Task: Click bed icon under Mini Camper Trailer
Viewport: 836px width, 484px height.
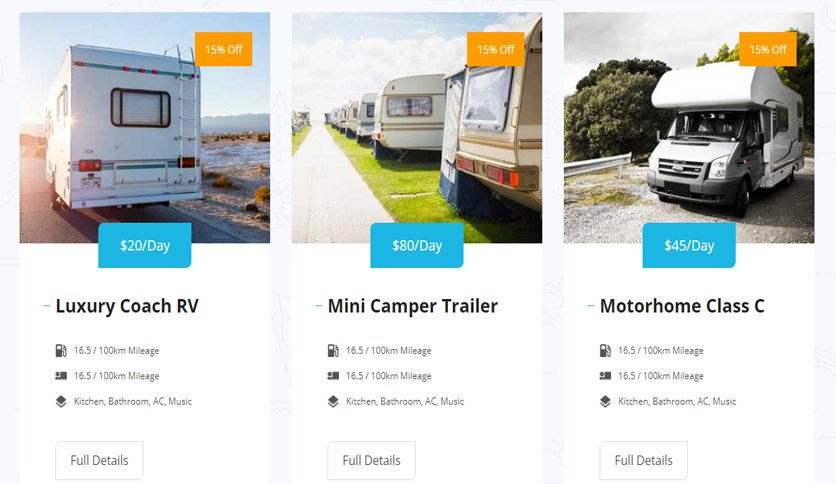Action: (x=333, y=376)
